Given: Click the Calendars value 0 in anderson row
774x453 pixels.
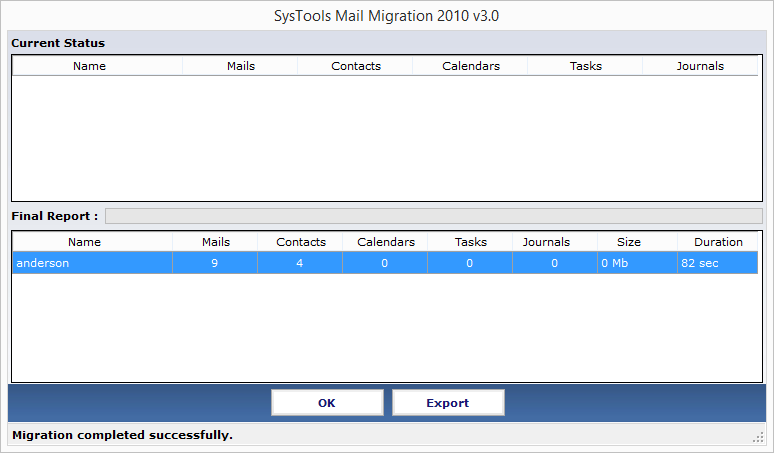Looking at the screenshot, I should coord(385,263).
